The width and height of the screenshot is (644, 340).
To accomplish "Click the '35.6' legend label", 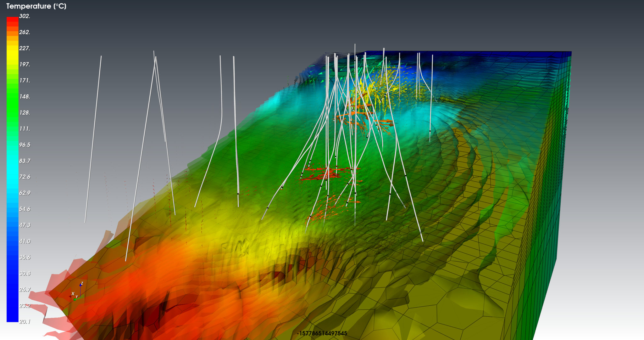I will pyautogui.click(x=25, y=257).
